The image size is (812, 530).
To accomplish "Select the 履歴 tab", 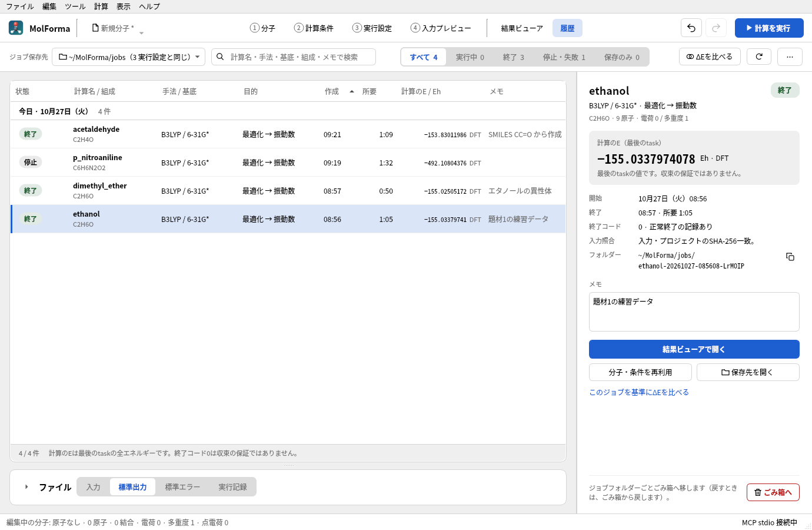I will coord(567,28).
